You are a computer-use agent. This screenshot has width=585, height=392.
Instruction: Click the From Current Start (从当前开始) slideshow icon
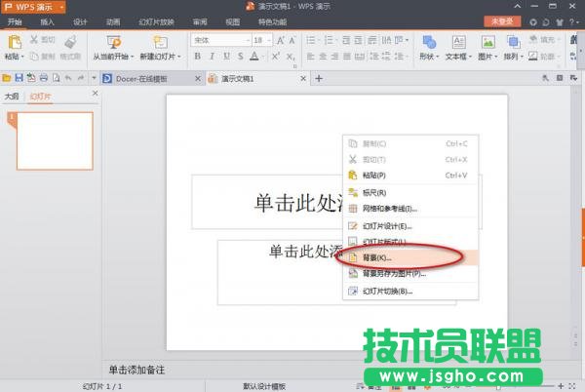click(113, 42)
